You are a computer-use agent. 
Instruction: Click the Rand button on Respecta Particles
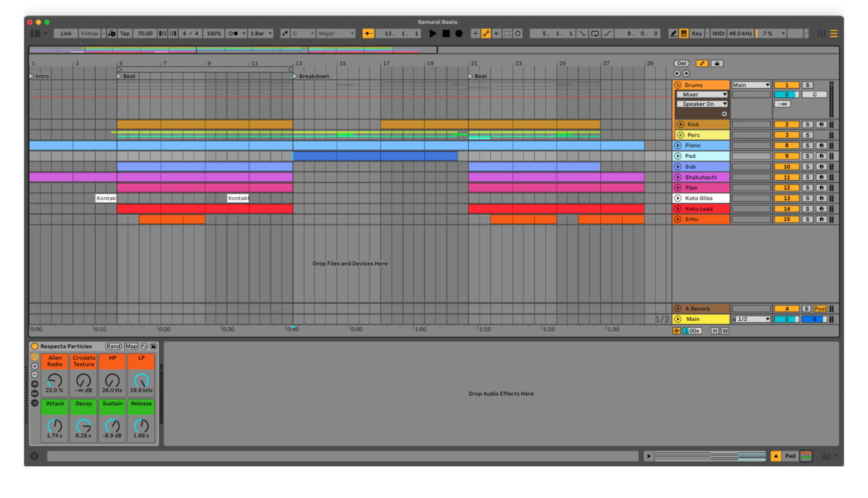[x=113, y=347]
